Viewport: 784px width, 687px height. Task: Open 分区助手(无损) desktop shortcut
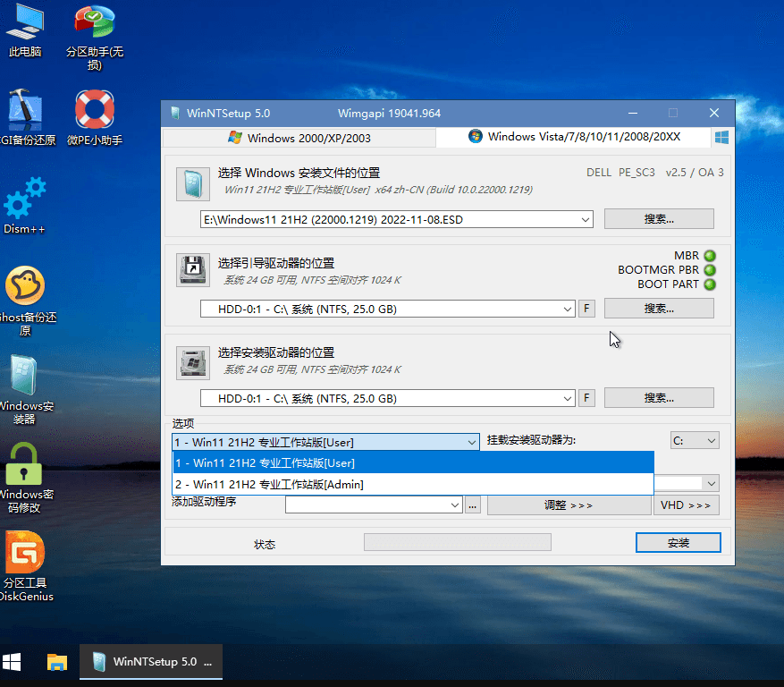[95, 36]
